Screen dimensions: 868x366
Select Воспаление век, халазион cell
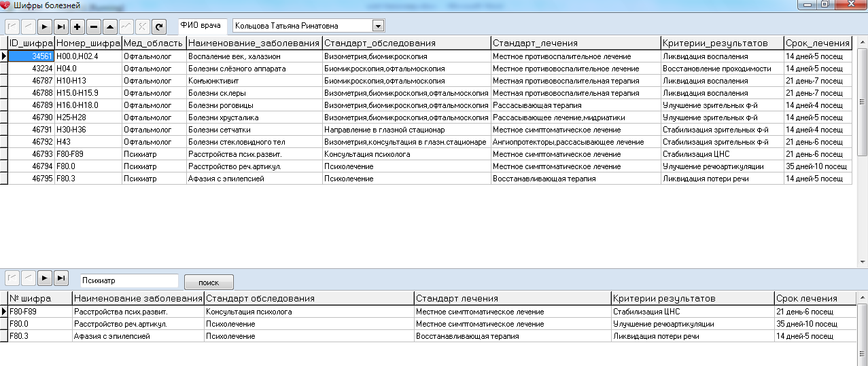point(254,56)
